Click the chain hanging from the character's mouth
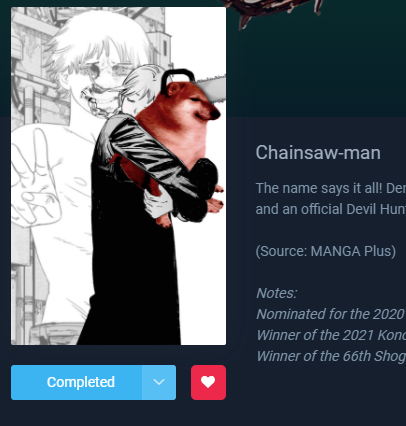Viewport: 406px width, 426px height. click(x=97, y=103)
